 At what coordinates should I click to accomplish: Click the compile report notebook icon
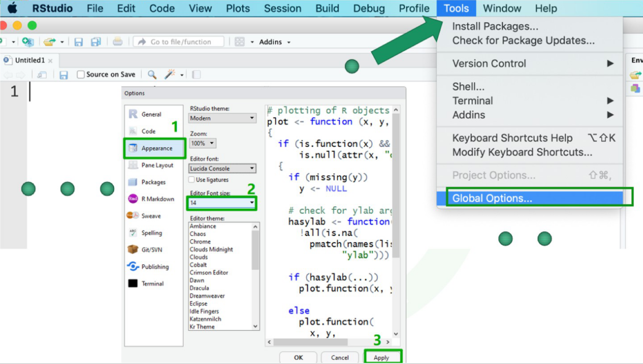(196, 75)
